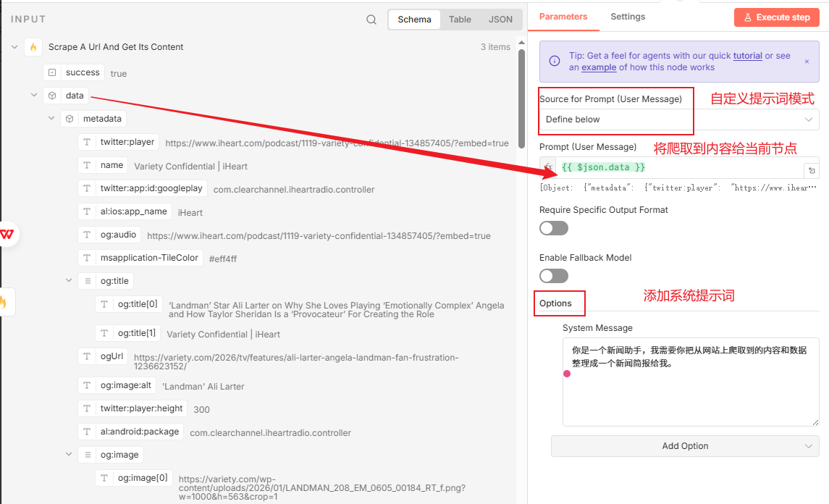Click the text icon for twitter:app:id:googleplay
The height and width of the screenshot is (504, 829).
click(87, 188)
